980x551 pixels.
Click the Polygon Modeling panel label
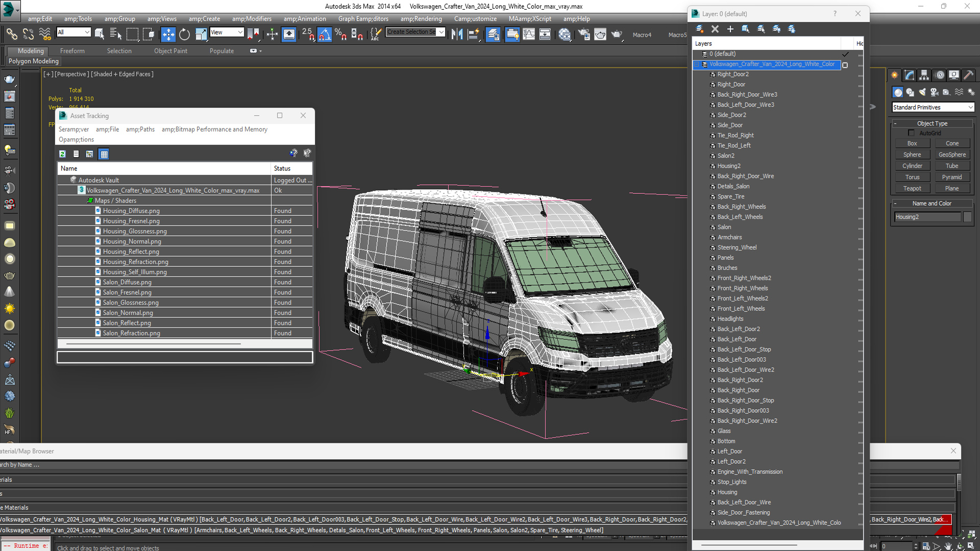(x=33, y=61)
